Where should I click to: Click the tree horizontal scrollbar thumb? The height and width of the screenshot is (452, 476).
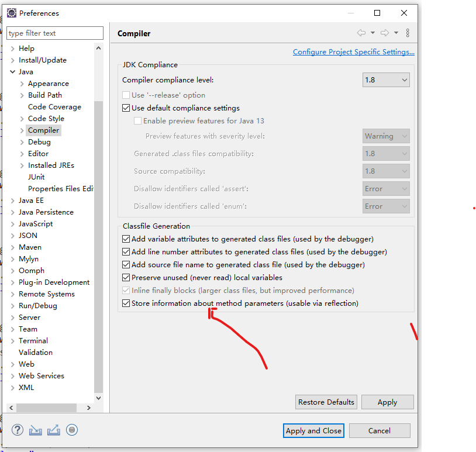pyautogui.click(x=46, y=408)
